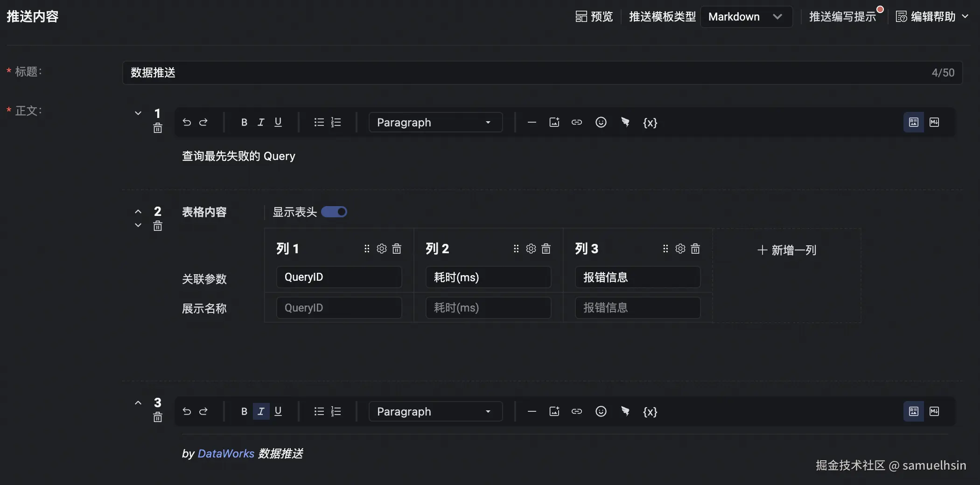Open the DataWorks link in block 3

click(226, 453)
